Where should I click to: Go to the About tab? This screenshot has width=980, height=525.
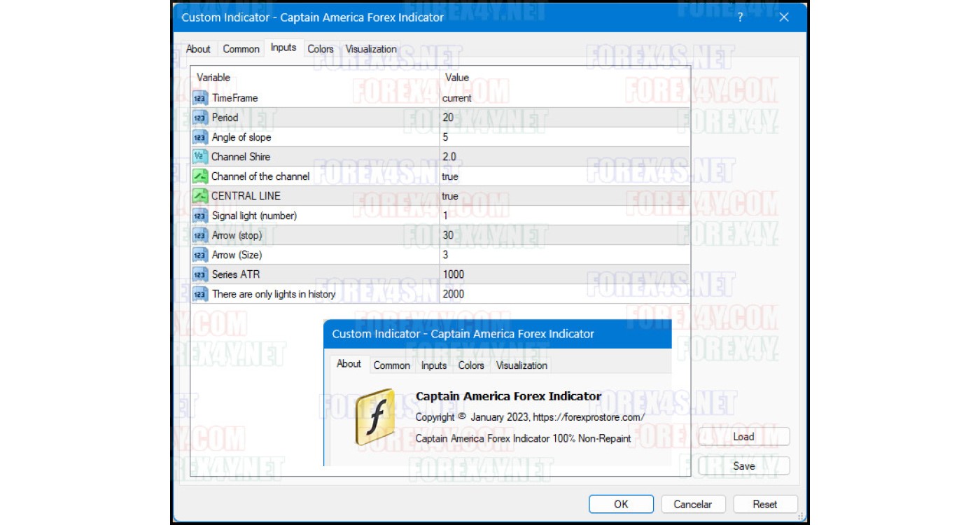198,49
